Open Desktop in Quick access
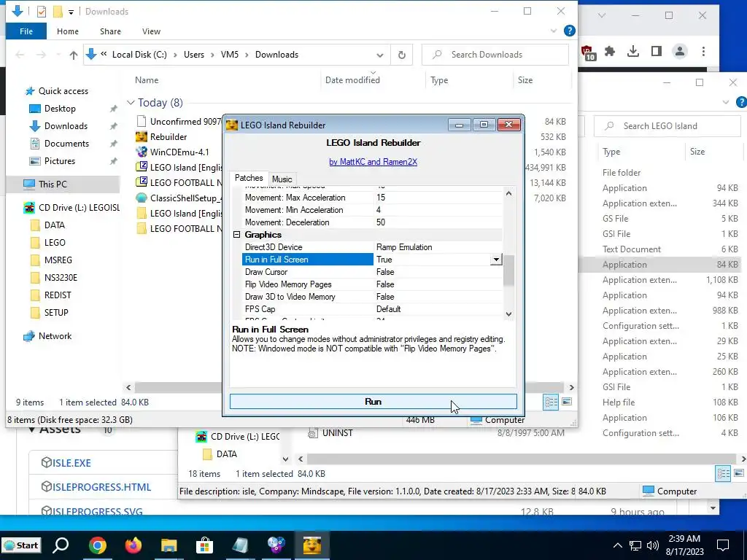Screen dimensions: 747x560 point(60,109)
